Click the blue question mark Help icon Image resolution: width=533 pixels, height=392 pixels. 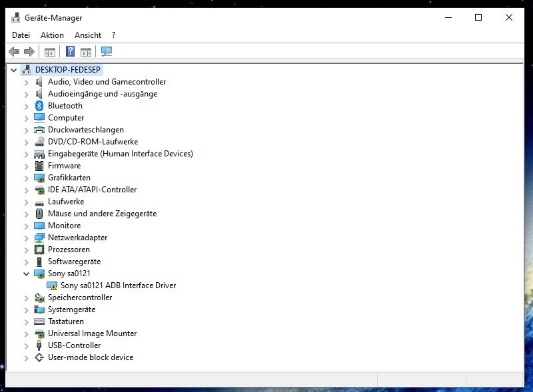(70, 51)
